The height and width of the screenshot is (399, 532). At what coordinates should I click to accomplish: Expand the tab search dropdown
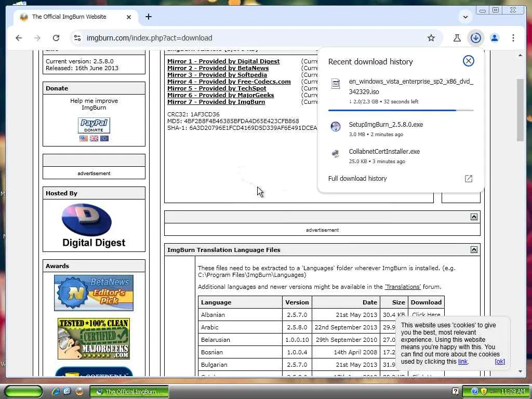tap(465, 17)
